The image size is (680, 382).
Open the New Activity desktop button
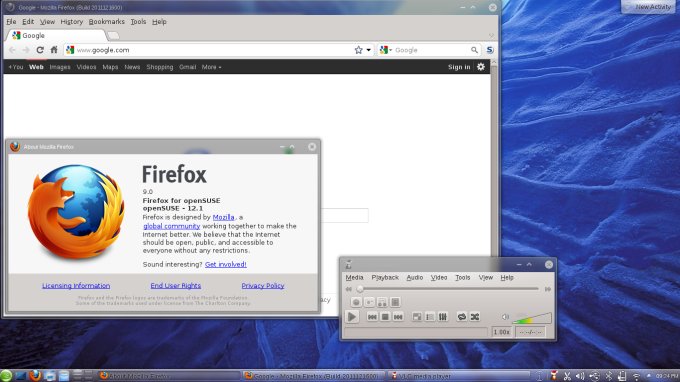click(x=648, y=7)
